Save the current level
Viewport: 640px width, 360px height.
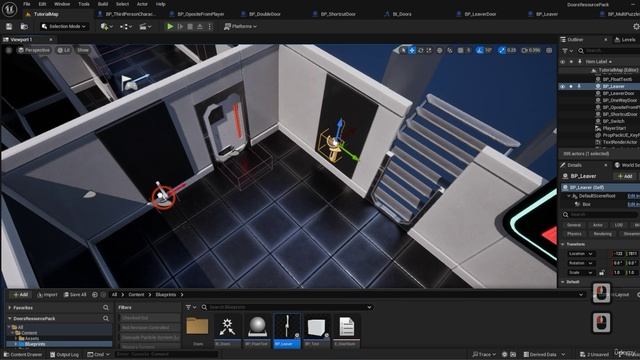click(9, 27)
